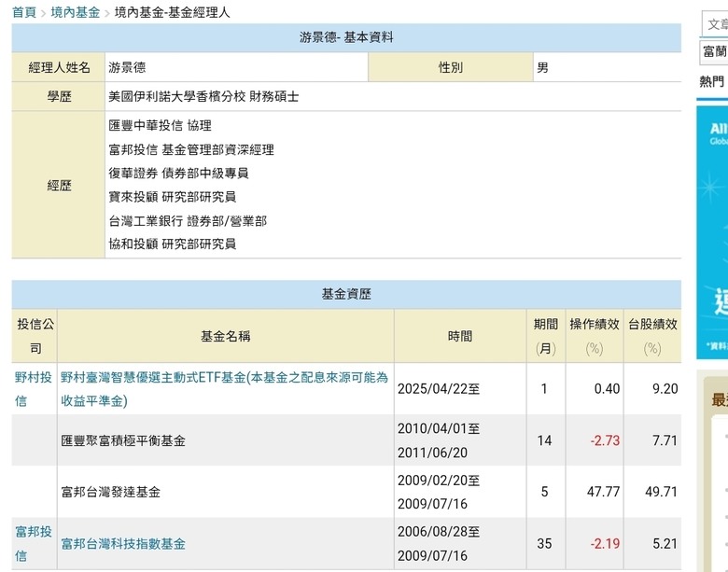Select the 經歷 label cell
The width and height of the screenshot is (728, 572).
(59, 186)
